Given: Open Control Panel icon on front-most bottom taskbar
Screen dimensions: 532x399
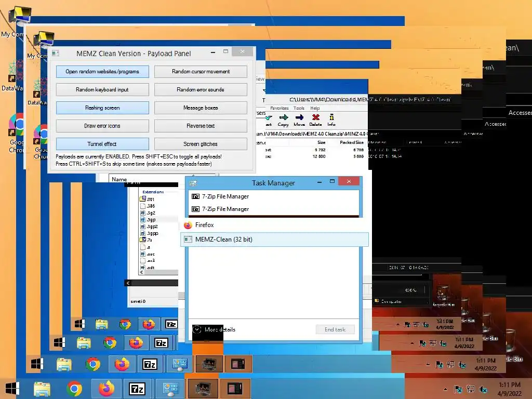Looking at the screenshot, I should click(x=170, y=389).
